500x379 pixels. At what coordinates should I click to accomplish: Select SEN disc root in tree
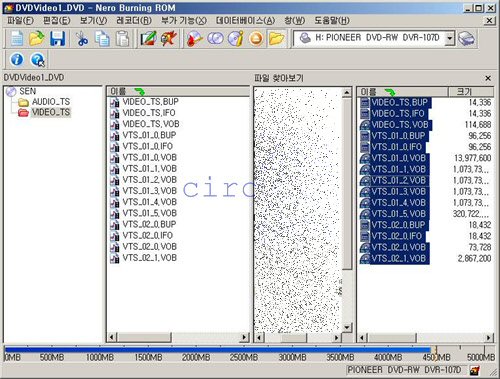tap(28, 91)
